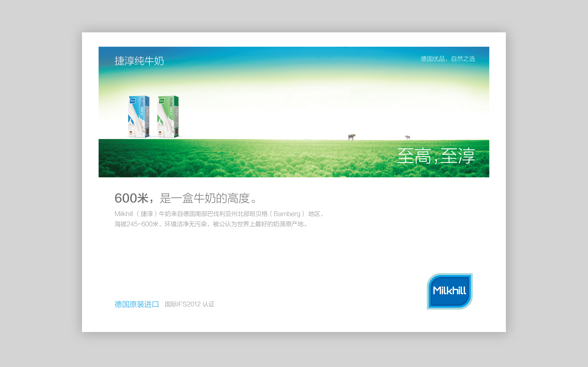Select the blue milk carton
This screenshot has height=367, width=588.
point(139,117)
